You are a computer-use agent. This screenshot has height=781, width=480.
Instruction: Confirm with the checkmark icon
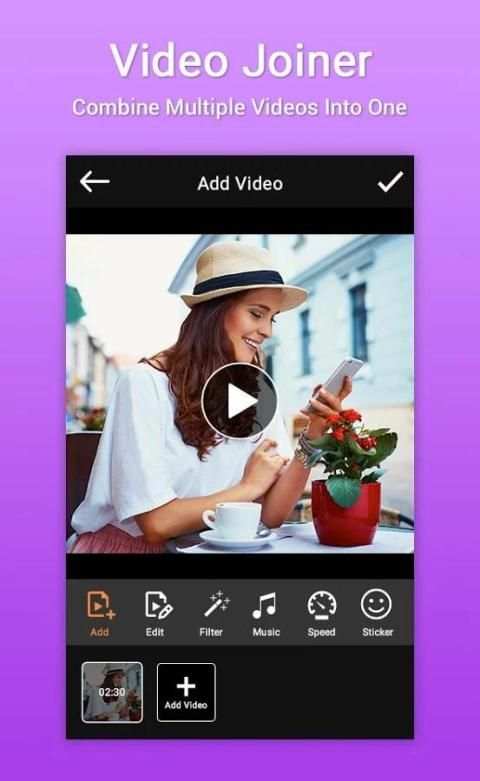390,182
